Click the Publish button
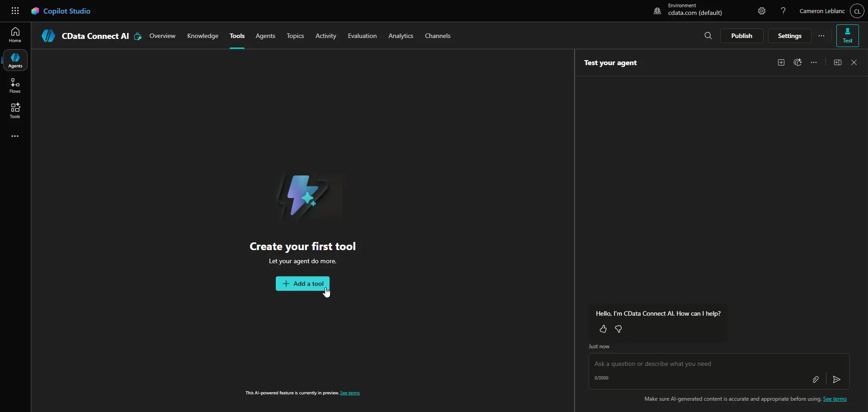This screenshot has width=868, height=412. 741,36
